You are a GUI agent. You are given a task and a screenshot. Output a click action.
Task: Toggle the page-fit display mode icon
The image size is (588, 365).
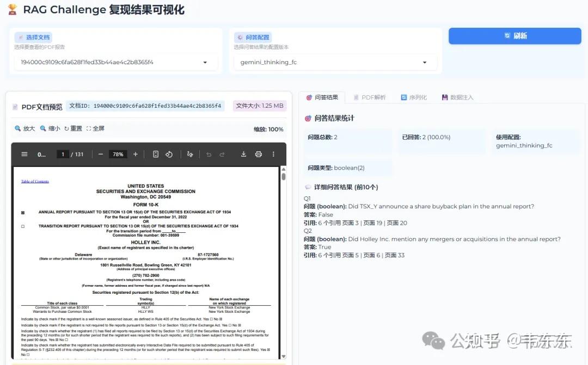tap(156, 154)
